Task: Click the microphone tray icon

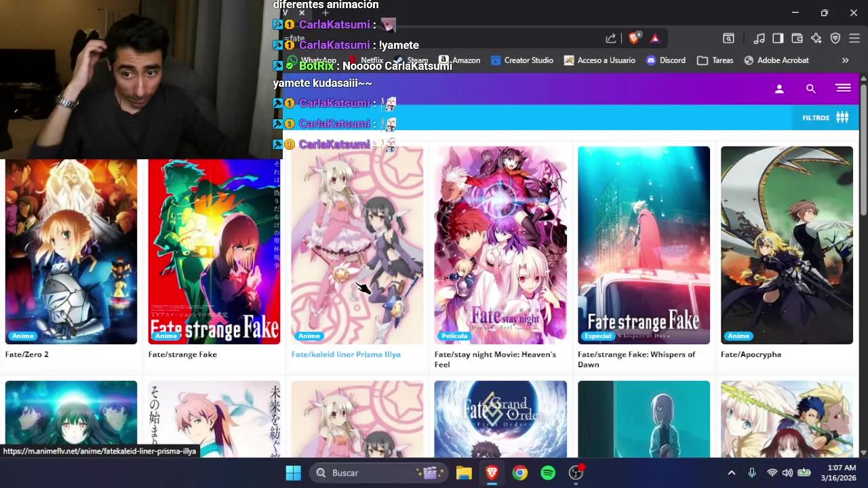Action: [751, 472]
